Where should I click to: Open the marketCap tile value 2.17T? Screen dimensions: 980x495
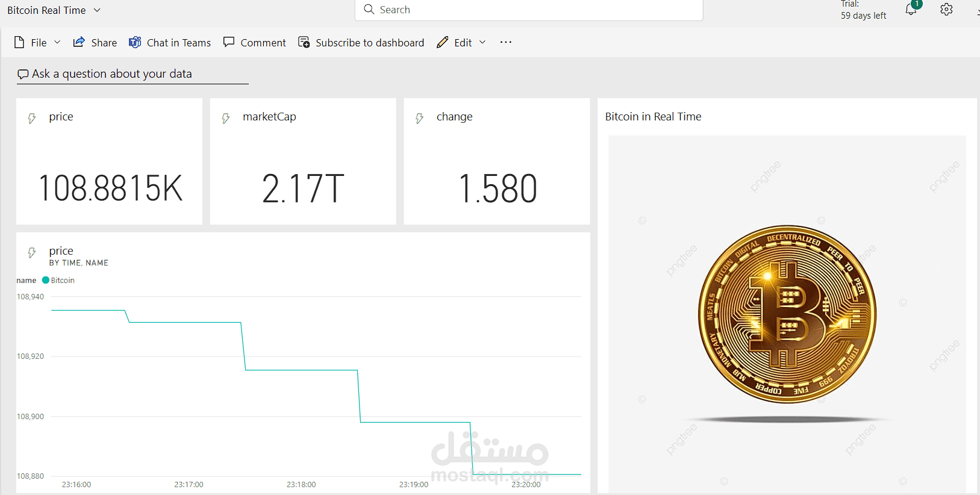(x=303, y=188)
